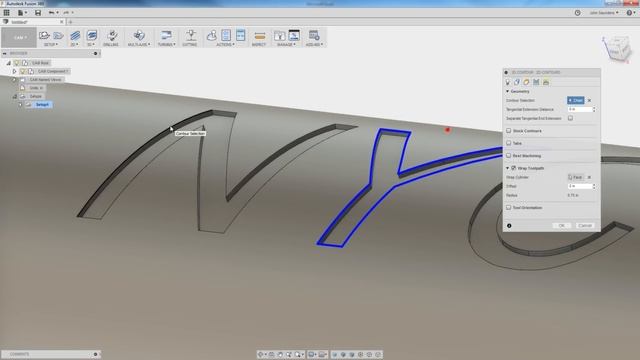Click the Simulate icon in Actions
Image resolution: width=640 pixels, height=360 pixels.
point(211,36)
